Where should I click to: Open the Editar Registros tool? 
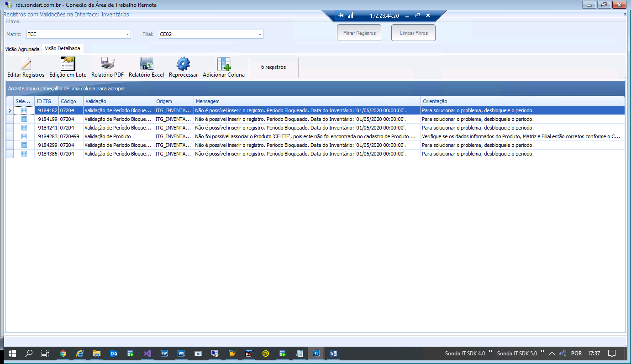click(26, 67)
